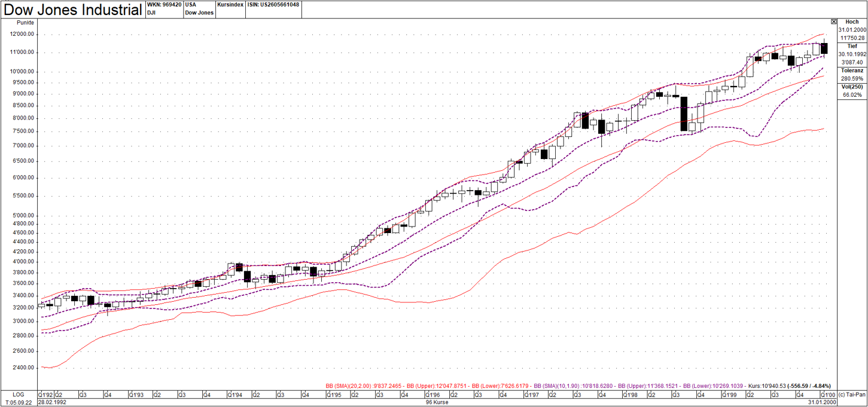This screenshot has width=868, height=407.
Task: Click the 'Dow Jones' cell below USA
Action: pos(199,13)
